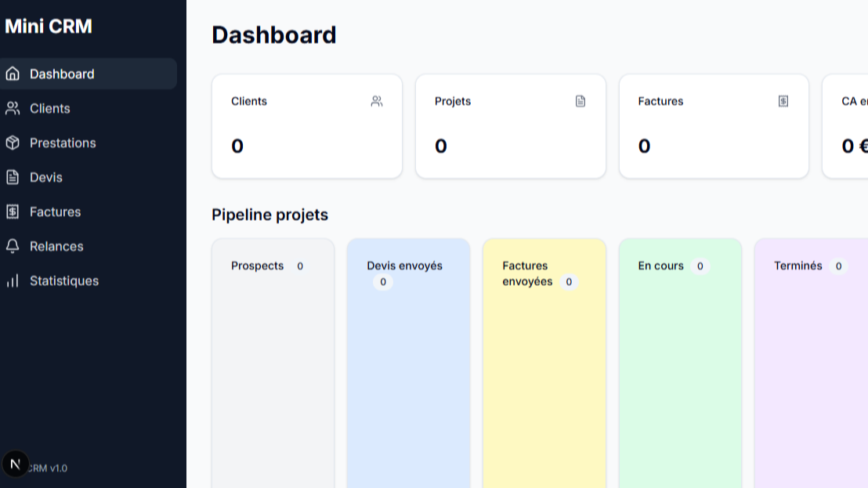The height and width of the screenshot is (488, 868).
Task: Click the Statistiques bar chart icon
Action: click(13, 280)
